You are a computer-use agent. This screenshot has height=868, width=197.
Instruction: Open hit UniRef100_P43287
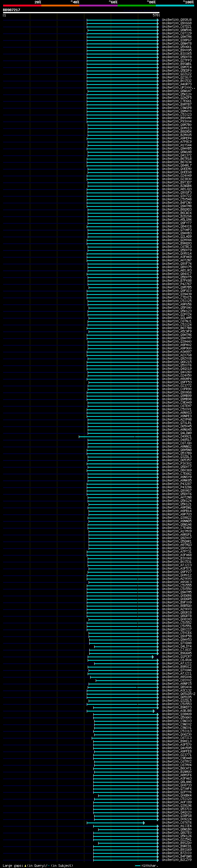(x=176, y=484)
